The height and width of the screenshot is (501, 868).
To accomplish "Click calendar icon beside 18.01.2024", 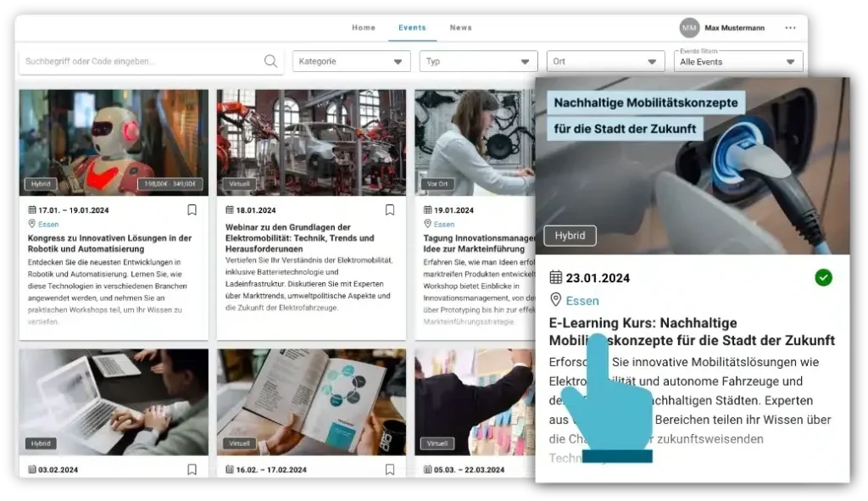I will pos(230,210).
